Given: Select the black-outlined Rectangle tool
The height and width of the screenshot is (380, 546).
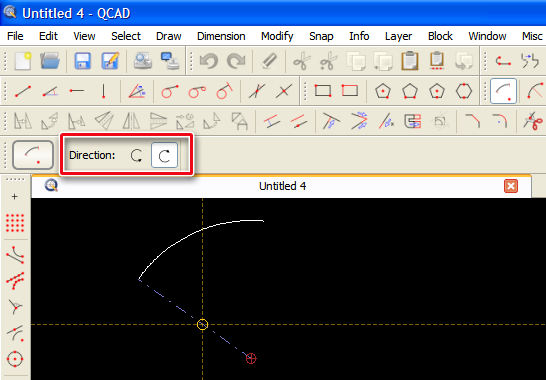Looking at the screenshot, I should point(323,91).
